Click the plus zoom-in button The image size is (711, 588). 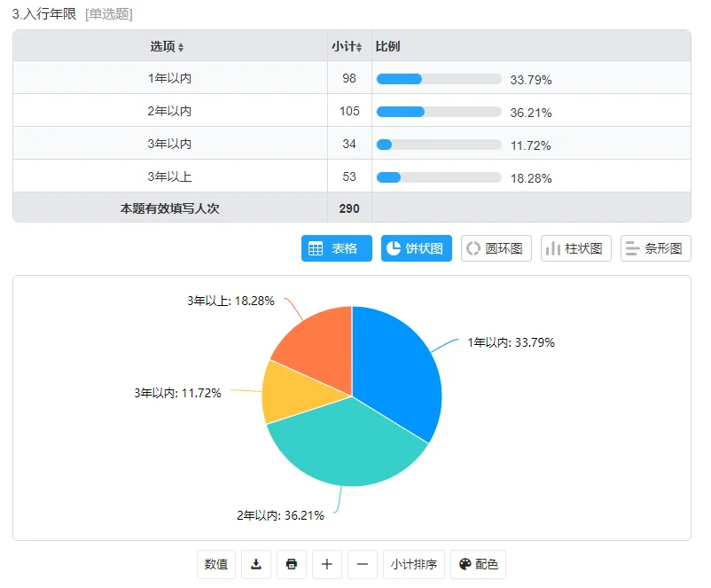tap(327, 564)
